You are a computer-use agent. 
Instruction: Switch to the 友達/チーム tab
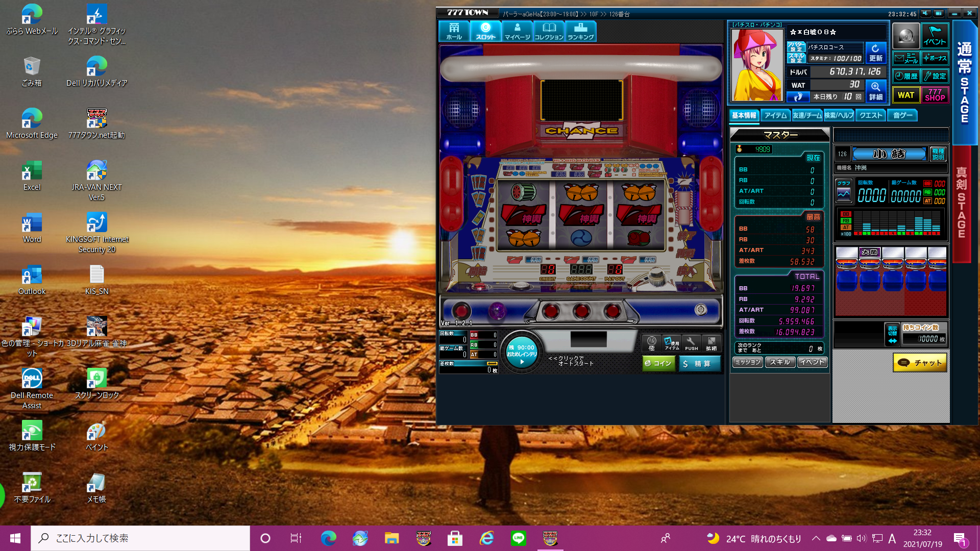click(807, 116)
